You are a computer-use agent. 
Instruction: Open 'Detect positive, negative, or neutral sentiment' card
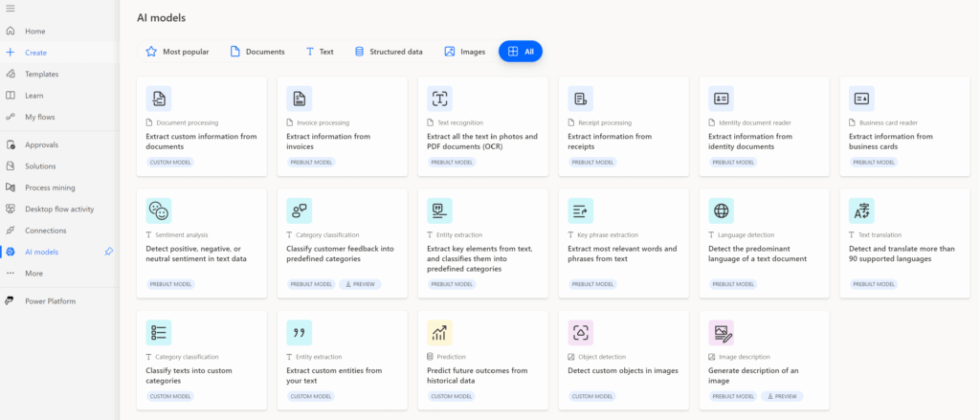coord(202,244)
